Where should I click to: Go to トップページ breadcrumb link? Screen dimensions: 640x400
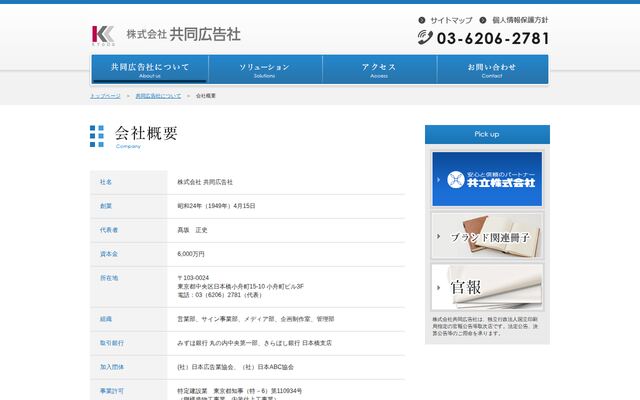pos(105,96)
